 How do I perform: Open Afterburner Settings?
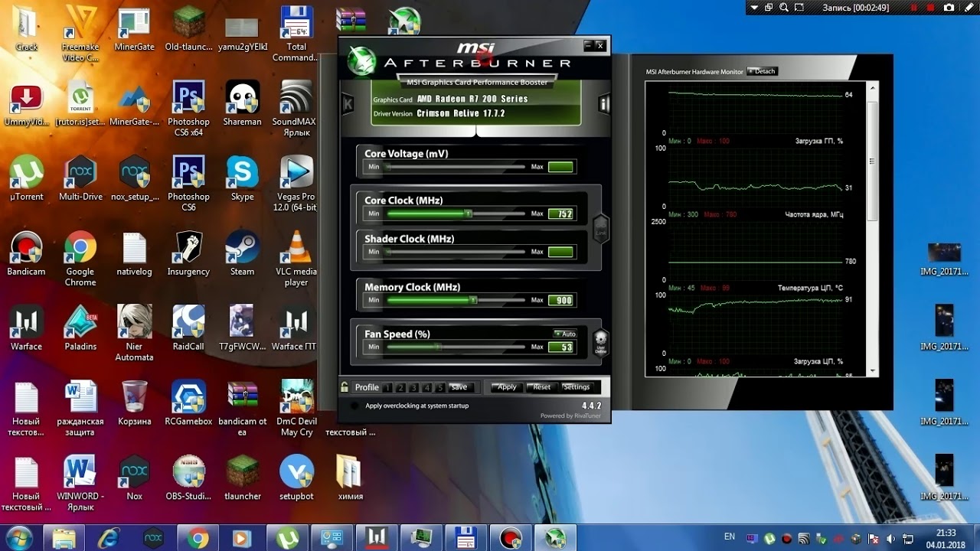(x=577, y=387)
